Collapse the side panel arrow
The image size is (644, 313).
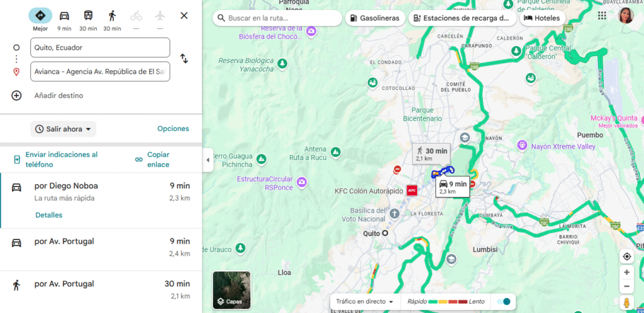tap(208, 159)
